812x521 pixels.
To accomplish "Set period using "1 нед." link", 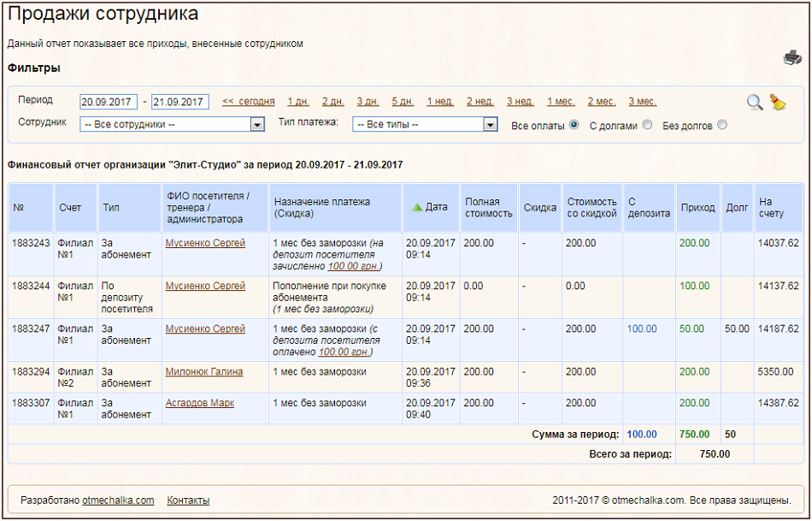I will (x=440, y=102).
